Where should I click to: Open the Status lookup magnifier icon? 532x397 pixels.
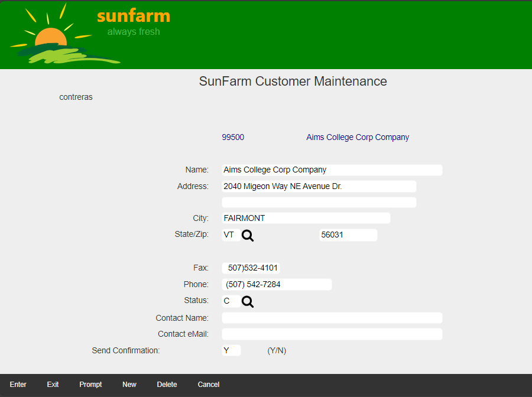[x=248, y=301]
